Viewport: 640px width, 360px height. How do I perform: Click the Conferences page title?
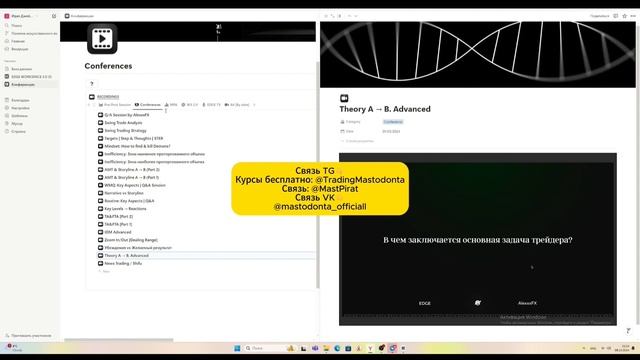click(x=108, y=66)
